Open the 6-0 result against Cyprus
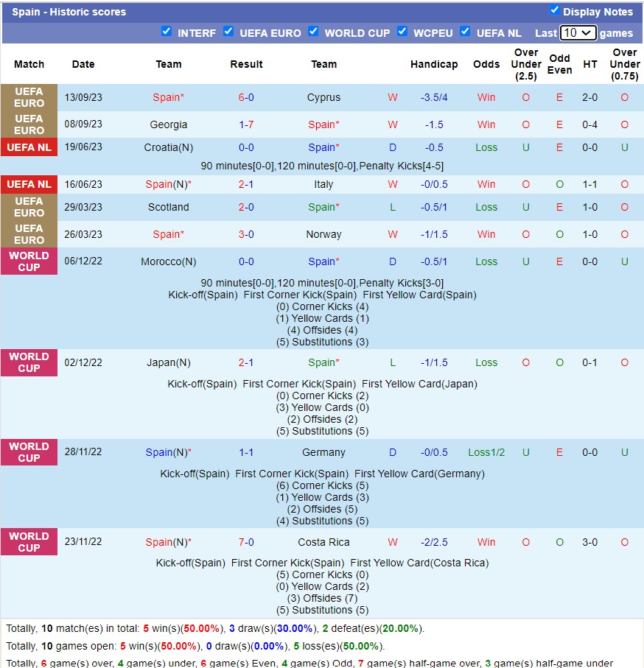644x668 pixels. click(x=246, y=97)
